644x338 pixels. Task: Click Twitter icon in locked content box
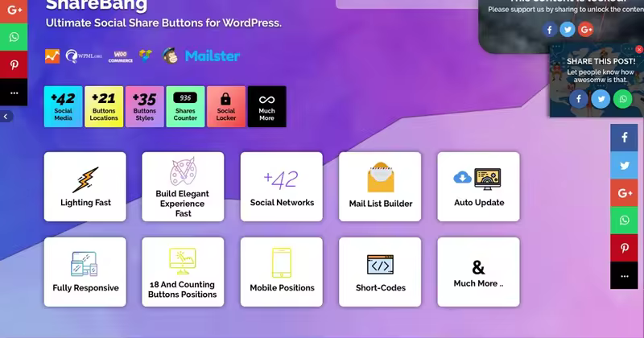pos(568,30)
